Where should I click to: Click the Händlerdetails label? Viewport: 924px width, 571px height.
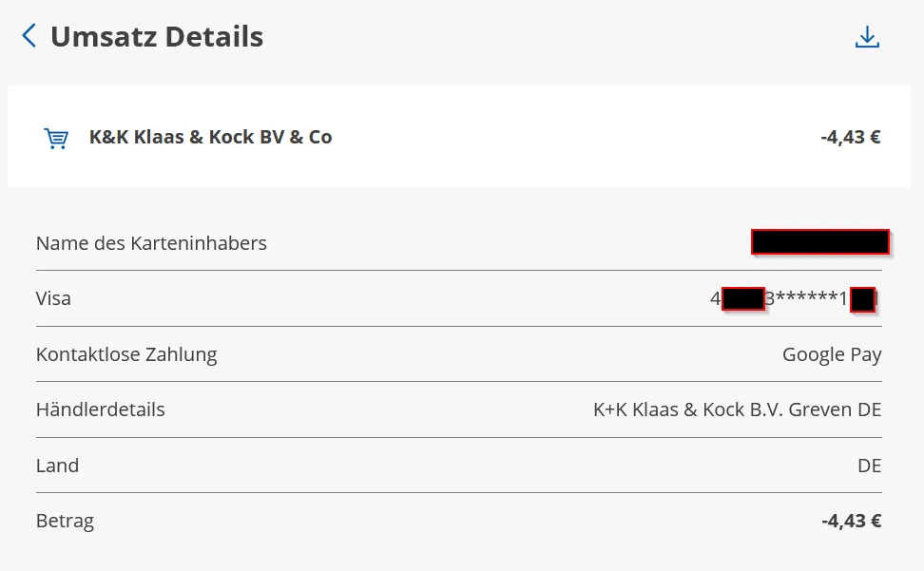pyautogui.click(x=101, y=409)
